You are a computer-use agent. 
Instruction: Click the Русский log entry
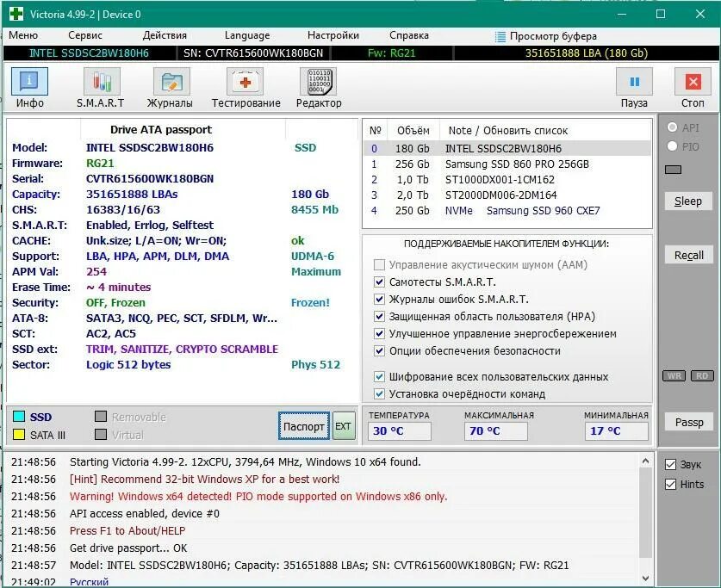[x=89, y=582]
